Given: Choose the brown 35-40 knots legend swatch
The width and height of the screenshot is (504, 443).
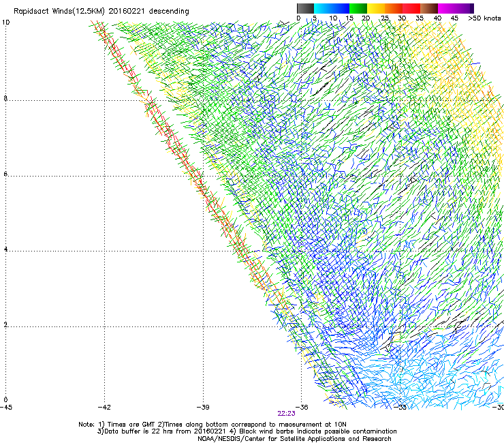Looking at the screenshot, I should tap(429, 8).
